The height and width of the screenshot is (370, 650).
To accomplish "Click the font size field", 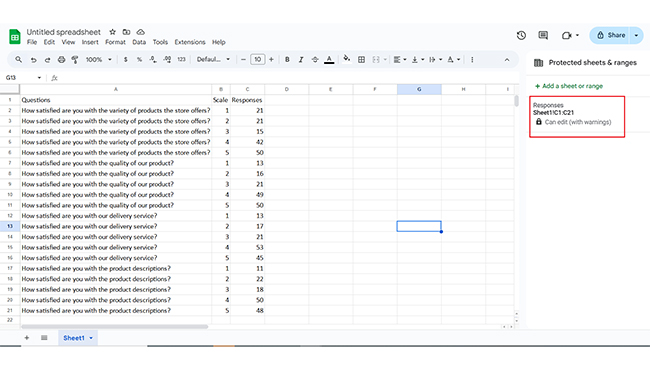I will [257, 60].
